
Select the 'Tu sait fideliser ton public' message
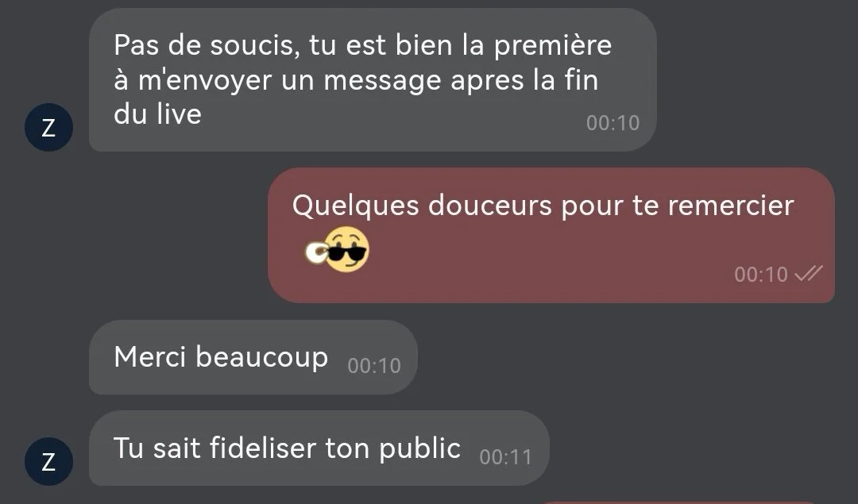coord(319,448)
